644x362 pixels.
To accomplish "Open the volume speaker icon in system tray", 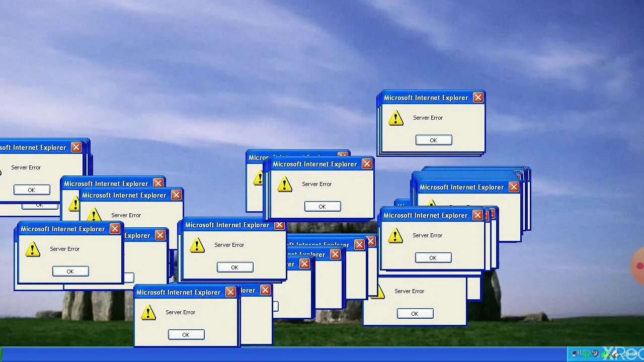I will pyautogui.click(x=596, y=354).
